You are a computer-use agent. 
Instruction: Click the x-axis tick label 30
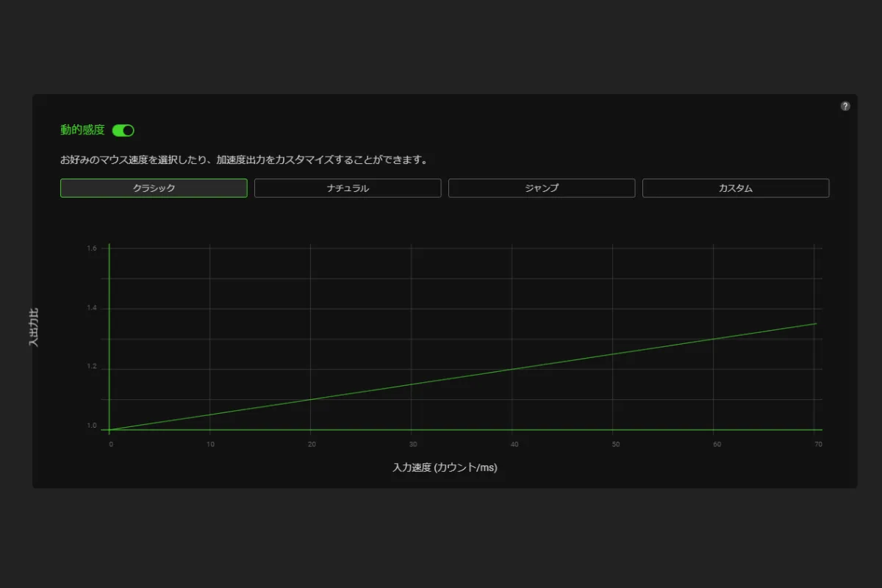click(x=412, y=444)
